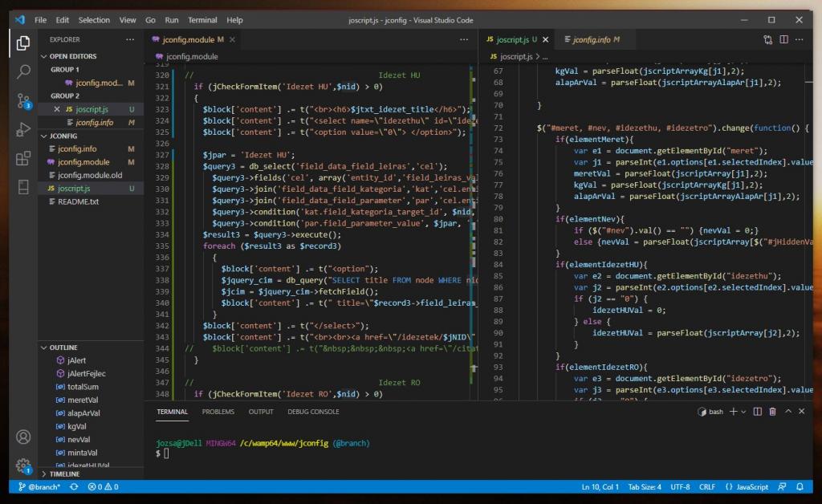Switch to the PROBLEMS panel tab
822x504 pixels.
click(218, 412)
